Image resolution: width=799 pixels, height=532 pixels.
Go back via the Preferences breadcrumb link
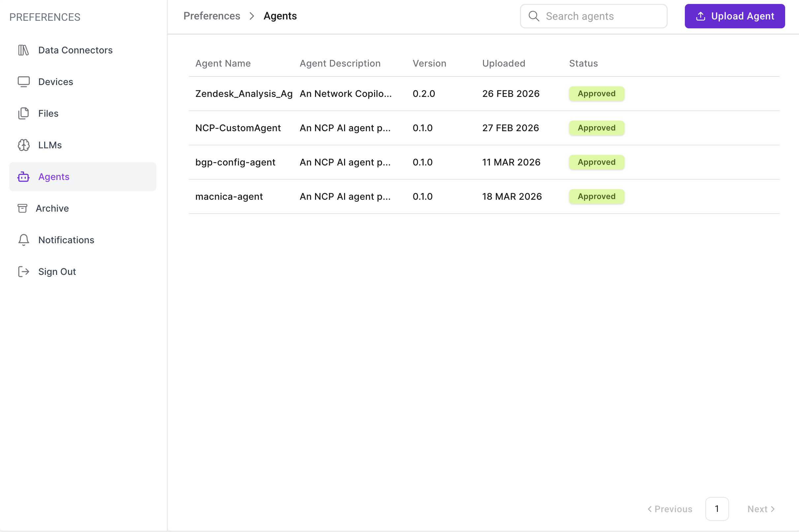coord(211,16)
